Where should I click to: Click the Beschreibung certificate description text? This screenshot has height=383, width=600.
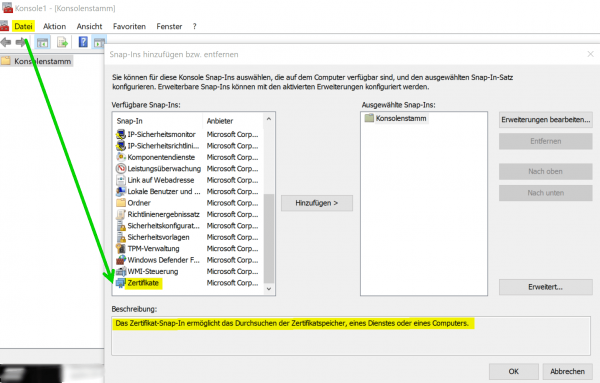(x=292, y=323)
